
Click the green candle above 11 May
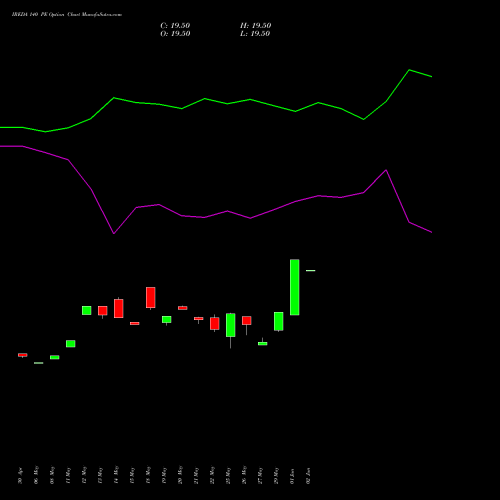pos(71,344)
